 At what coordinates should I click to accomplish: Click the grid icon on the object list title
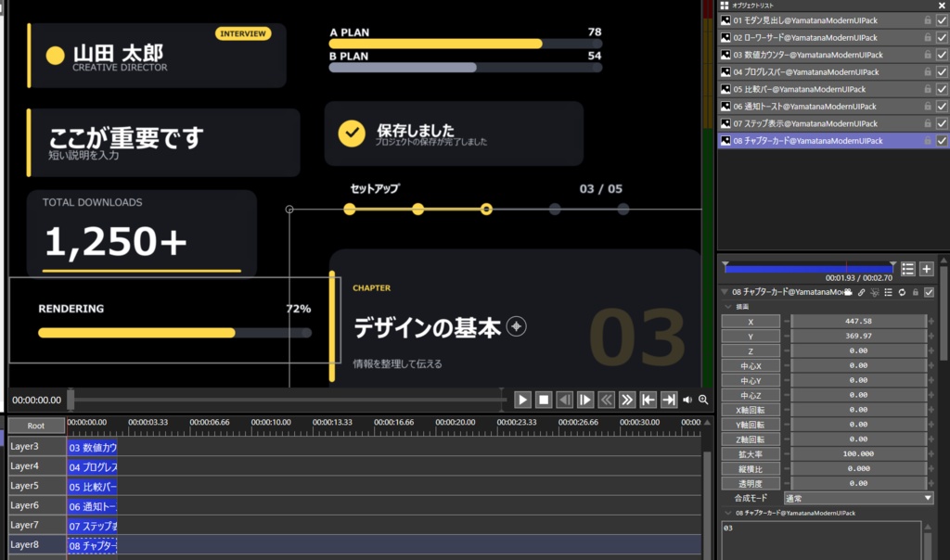(x=724, y=5)
